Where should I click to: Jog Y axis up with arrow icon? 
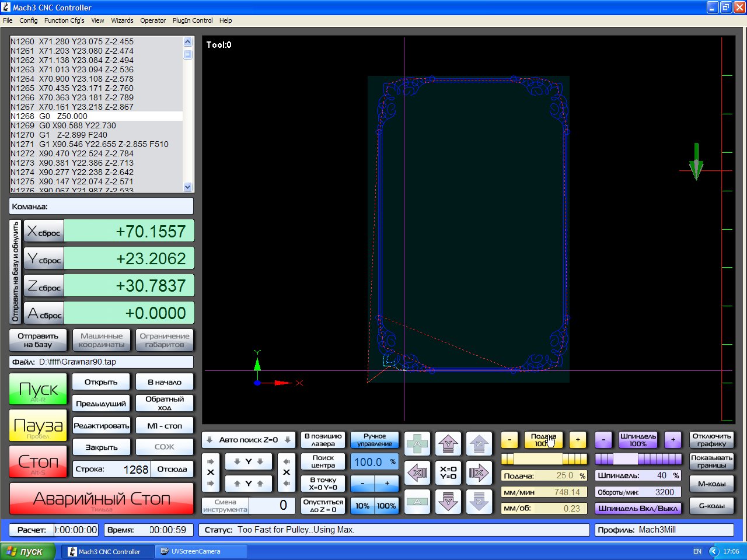coord(448,444)
